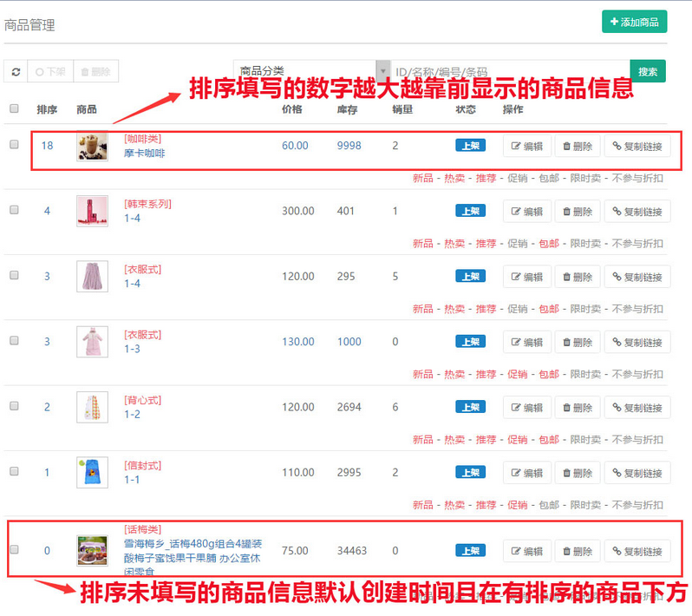Copy link for 摩卡咖啡 product
692x616 pixels.
pyautogui.click(x=637, y=147)
